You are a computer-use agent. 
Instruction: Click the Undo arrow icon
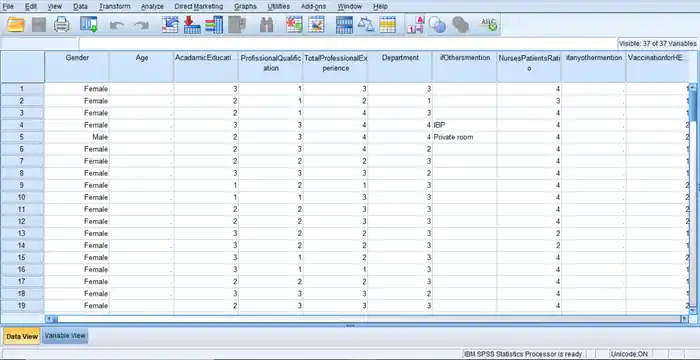117,25
